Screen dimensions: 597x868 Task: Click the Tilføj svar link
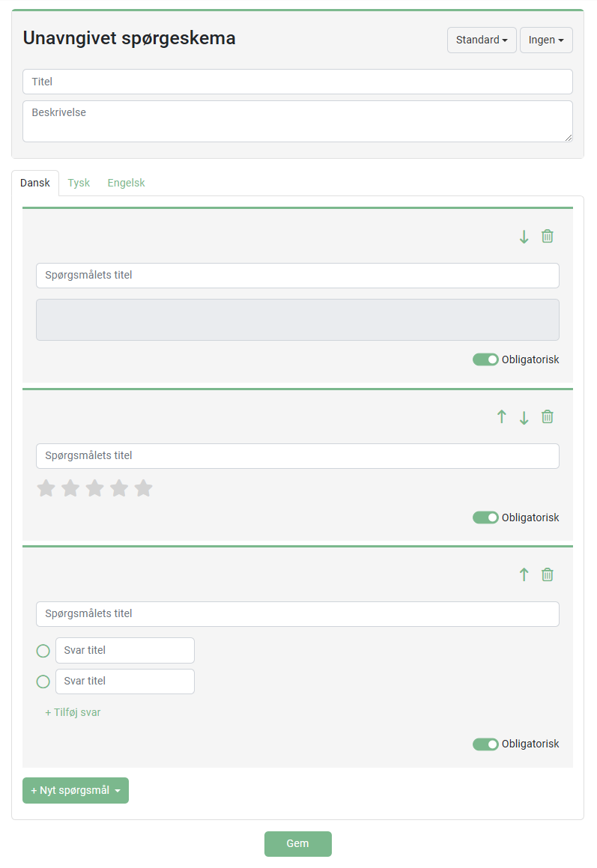[x=73, y=713]
